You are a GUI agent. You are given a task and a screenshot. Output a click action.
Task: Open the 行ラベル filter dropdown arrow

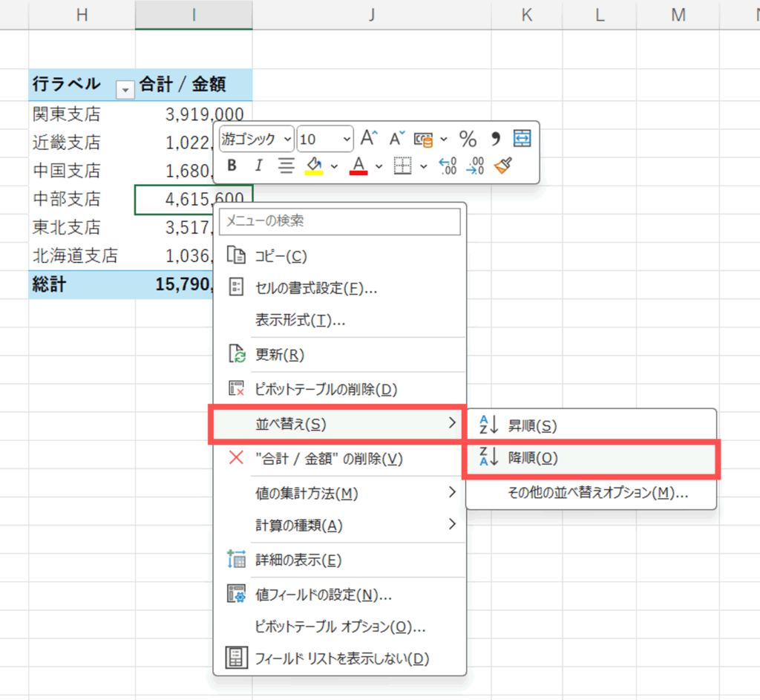coord(125,89)
